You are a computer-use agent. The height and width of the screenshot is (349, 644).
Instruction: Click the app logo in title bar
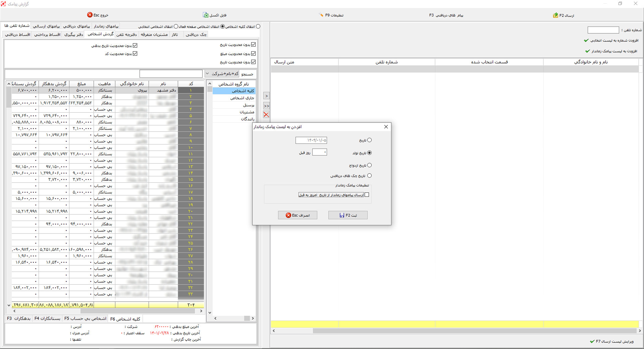[x=3, y=4]
